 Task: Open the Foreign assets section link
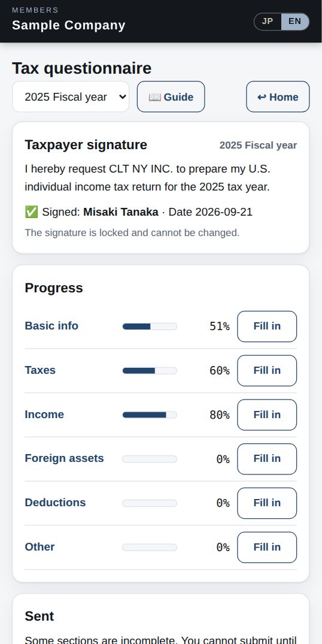pos(64,458)
